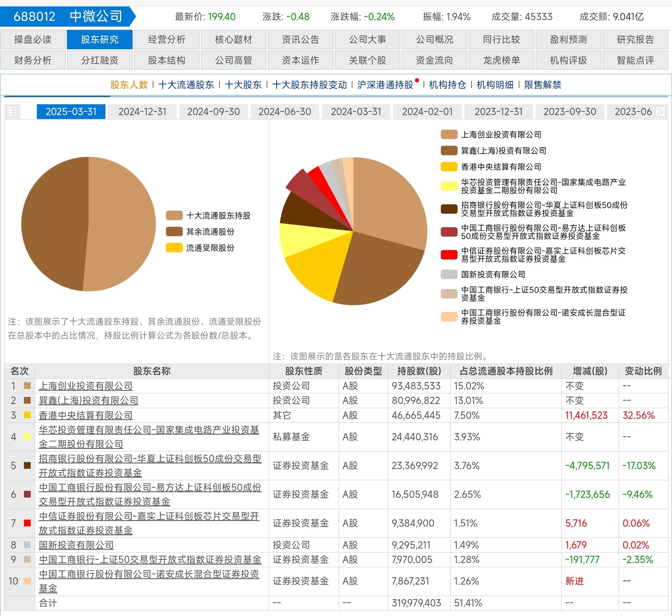Click the 十大流通股东持股 legend swatch
The height and width of the screenshot is (616, 672).
174,215
